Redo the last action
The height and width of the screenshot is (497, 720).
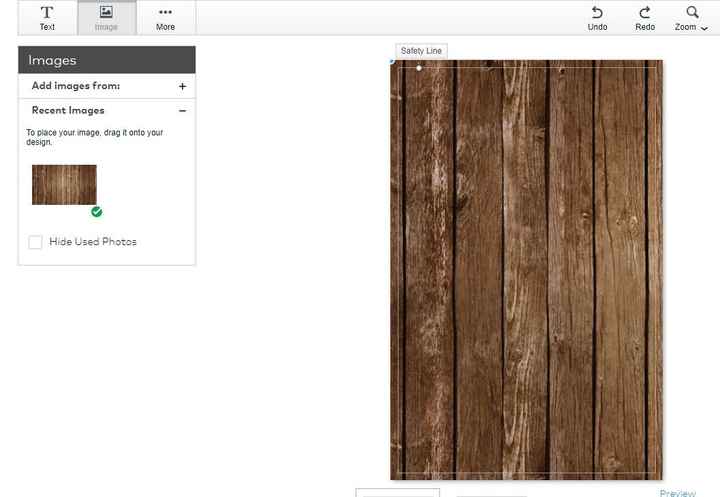[645, 18]
